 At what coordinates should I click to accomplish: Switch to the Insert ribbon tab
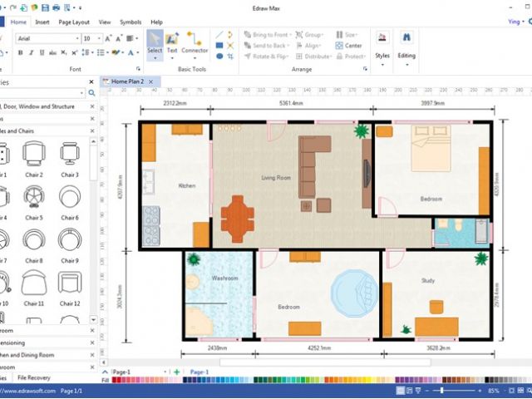42,22
